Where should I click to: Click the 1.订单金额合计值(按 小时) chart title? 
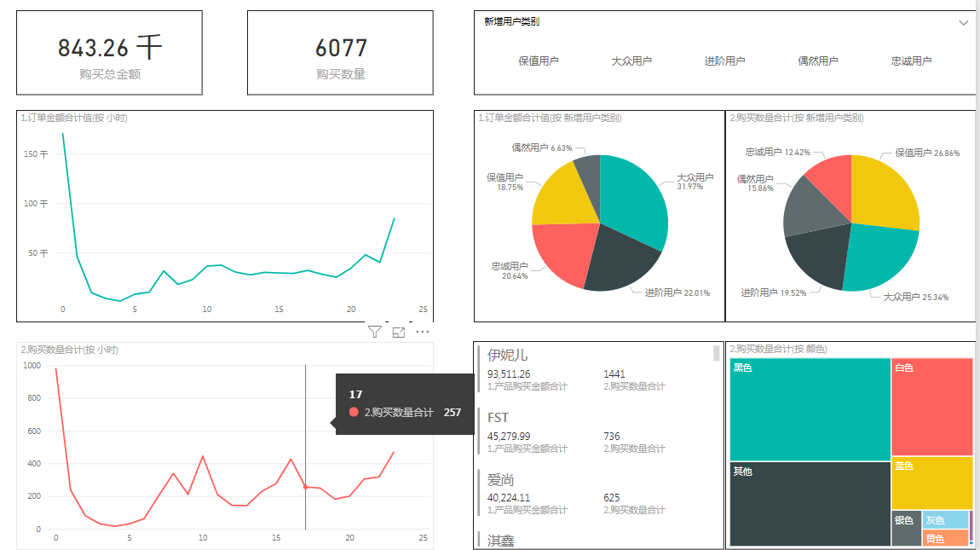[x=74, y=118]
